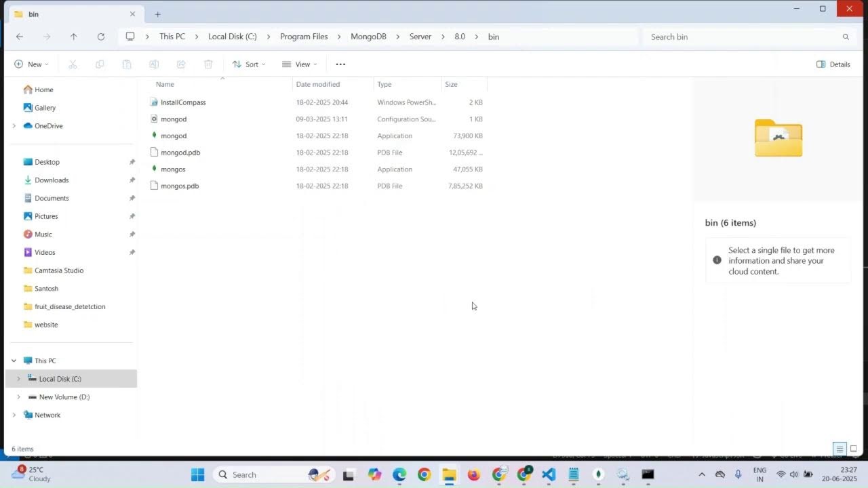Image resolution: width=868 pixels, height=488 pixels.
Task: Navigate to Program Files in address bar
Action: click(304, 37)
